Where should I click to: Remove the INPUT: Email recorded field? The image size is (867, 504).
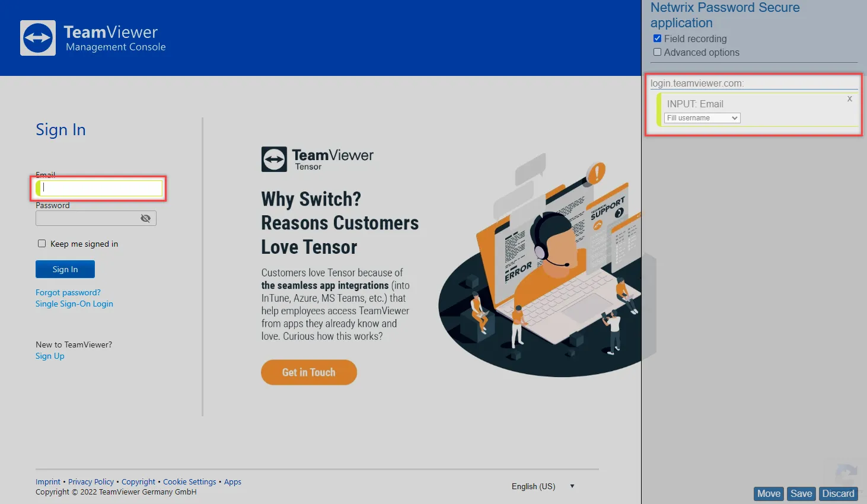[x=850, y=99]
